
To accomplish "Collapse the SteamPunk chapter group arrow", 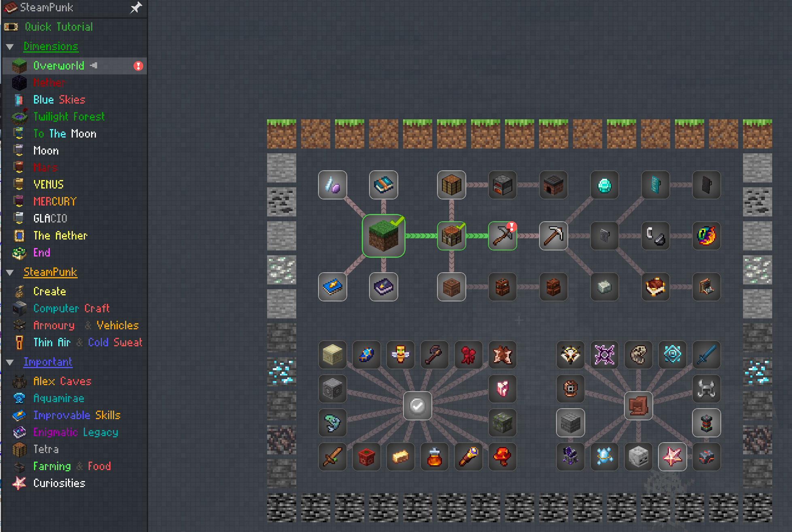I will pyautogui.click(x=10, y=273).
